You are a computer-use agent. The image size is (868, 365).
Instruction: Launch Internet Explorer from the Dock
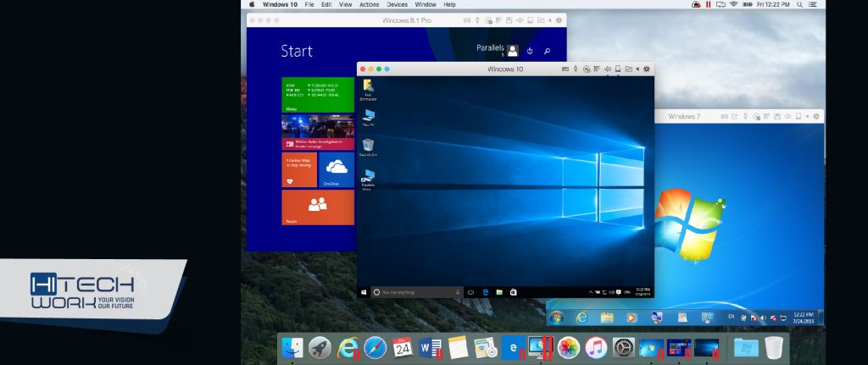tap(347, 347)
